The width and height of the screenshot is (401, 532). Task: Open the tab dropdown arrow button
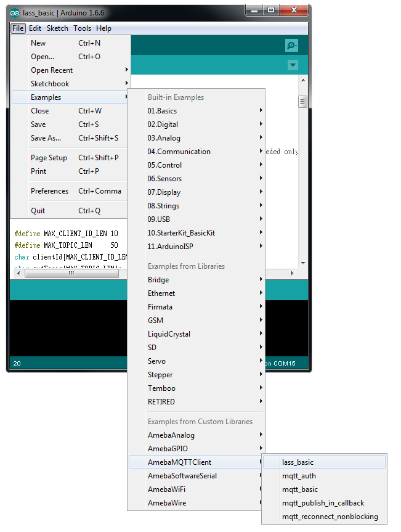tap(293, 65)
